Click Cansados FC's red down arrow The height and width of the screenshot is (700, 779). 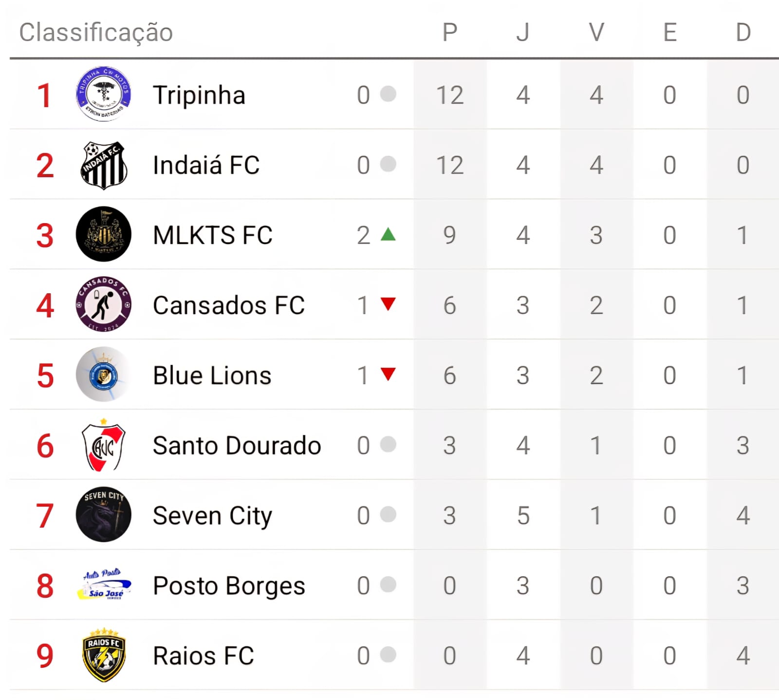click(388, 304)
